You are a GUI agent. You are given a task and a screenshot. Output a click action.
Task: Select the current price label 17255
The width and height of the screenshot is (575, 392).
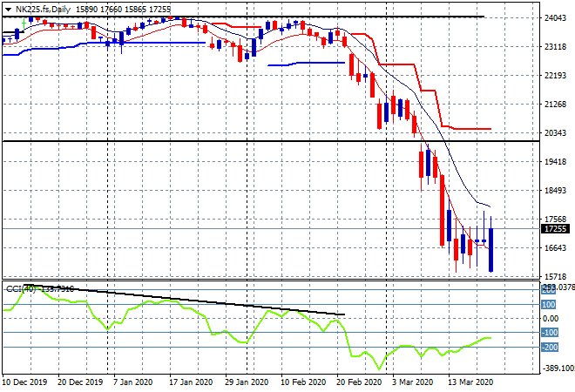556,229
